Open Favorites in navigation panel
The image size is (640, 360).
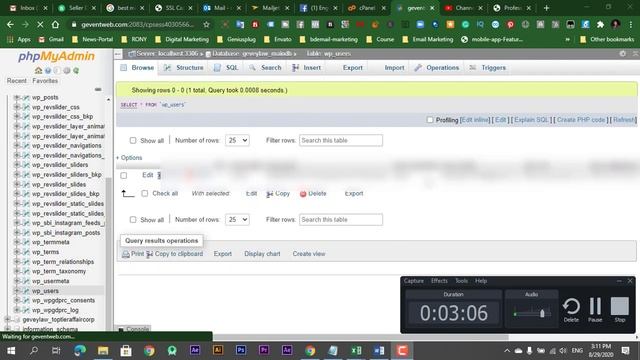(45, 81)
